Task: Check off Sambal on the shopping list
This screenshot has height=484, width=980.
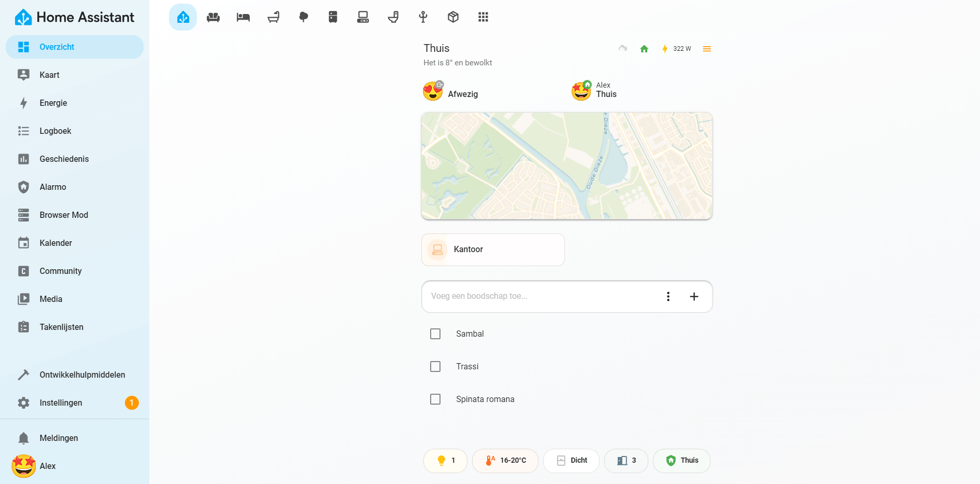Action: point(435,334)
